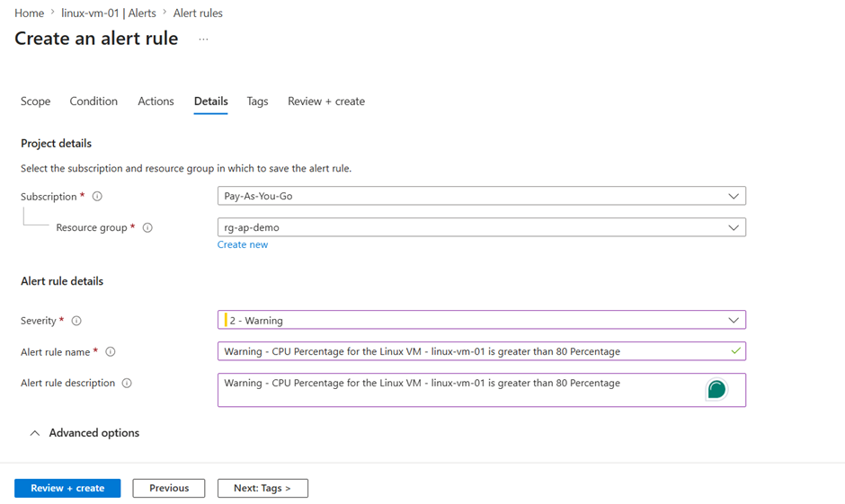Click the blue Review + create button

coord(67,489)
